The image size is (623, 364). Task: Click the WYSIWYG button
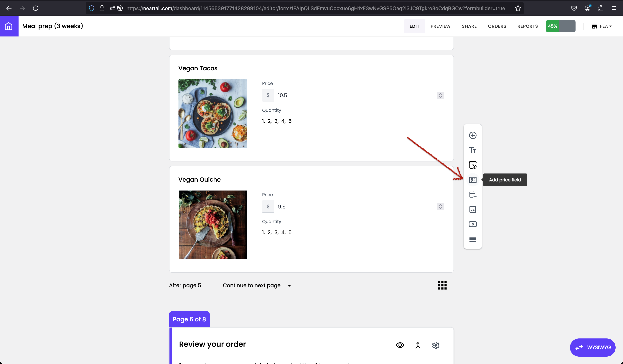click(x=592, y=347)
